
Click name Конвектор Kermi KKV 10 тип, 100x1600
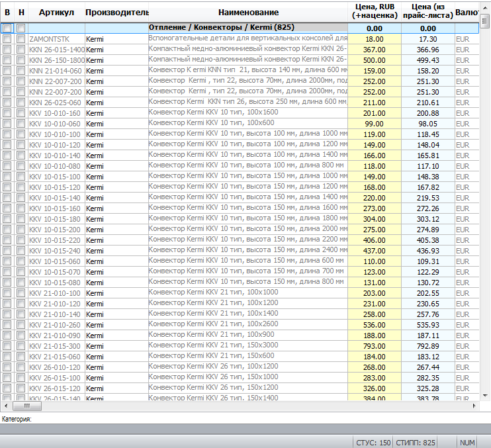[x=213, y=112]
